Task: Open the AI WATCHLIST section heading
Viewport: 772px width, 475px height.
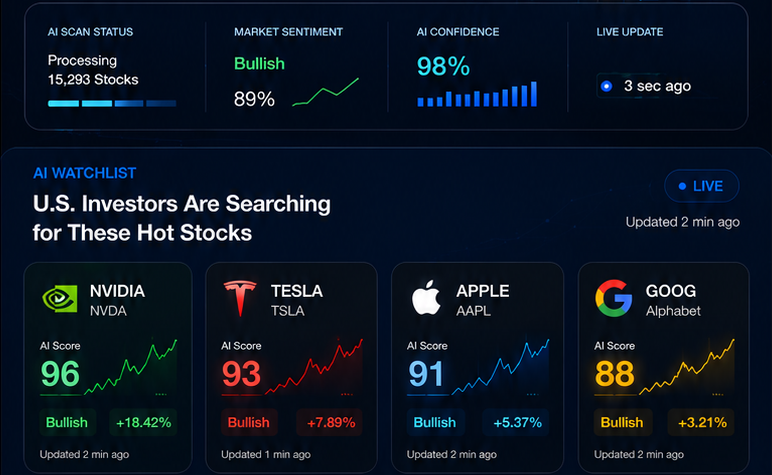Action: point(85,173)
